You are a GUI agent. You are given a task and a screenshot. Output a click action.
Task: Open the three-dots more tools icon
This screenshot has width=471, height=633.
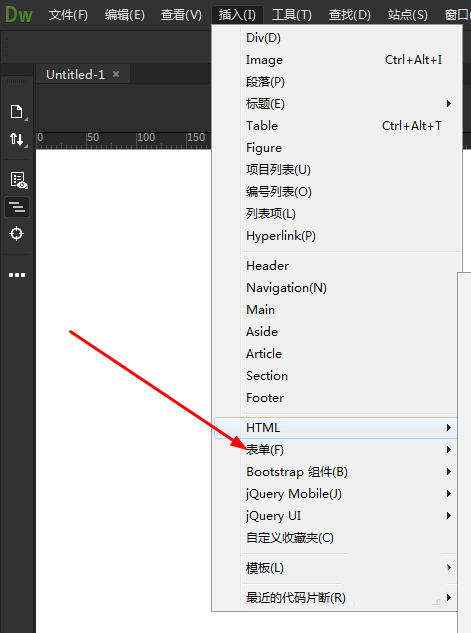point(17,275)
